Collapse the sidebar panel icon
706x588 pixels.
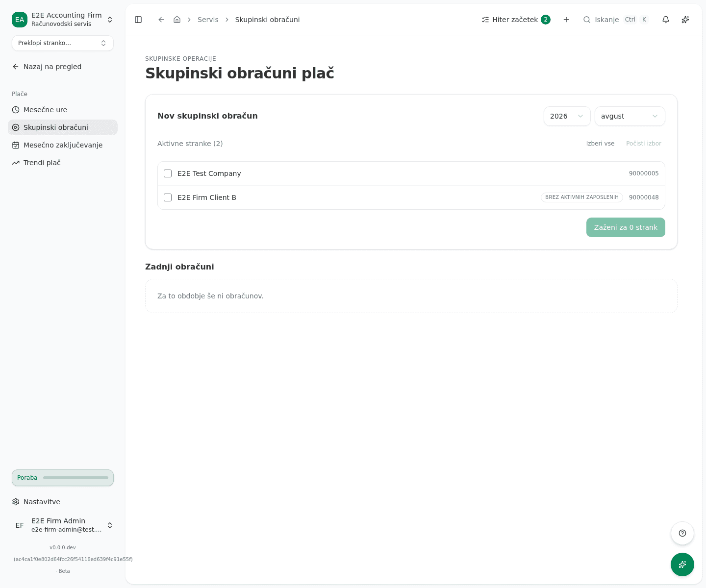pos(138,20)
